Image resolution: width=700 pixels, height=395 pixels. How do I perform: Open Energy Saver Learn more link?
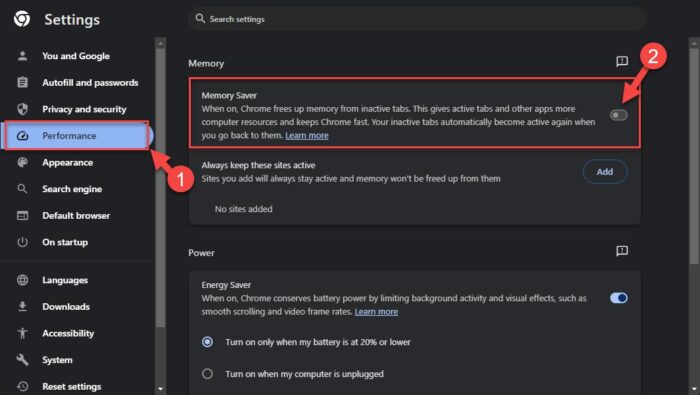pos(376,312)
